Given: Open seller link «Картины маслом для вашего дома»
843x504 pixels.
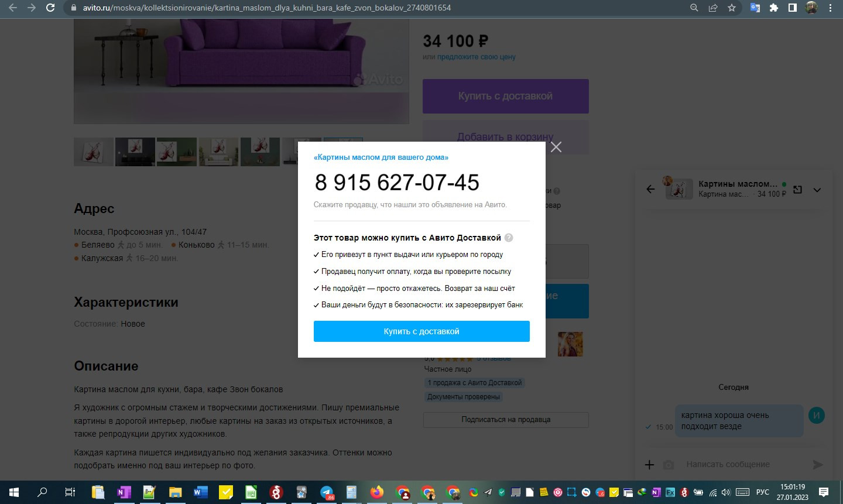Looking at the screenshot, I should (x=381, y=157).
